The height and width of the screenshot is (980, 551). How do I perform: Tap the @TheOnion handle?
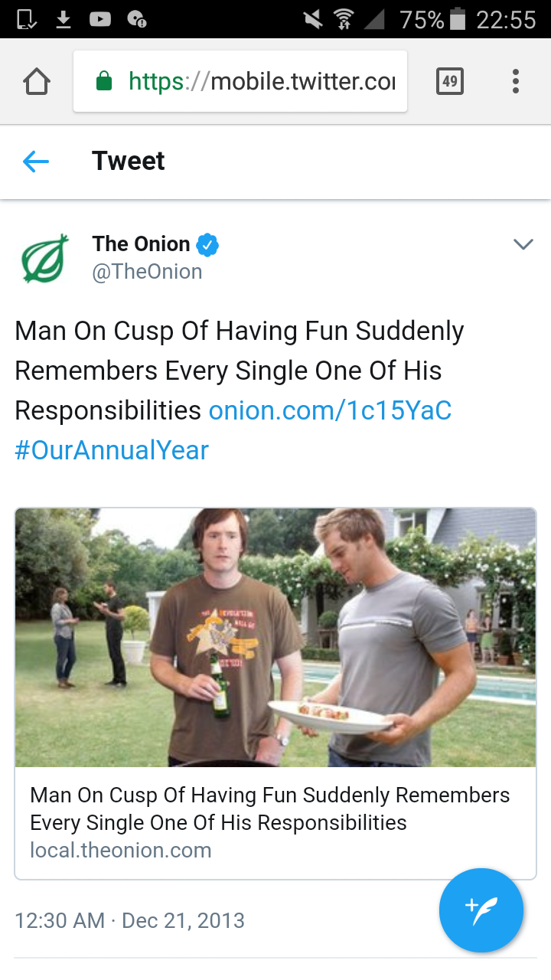(x=147, y=272)
